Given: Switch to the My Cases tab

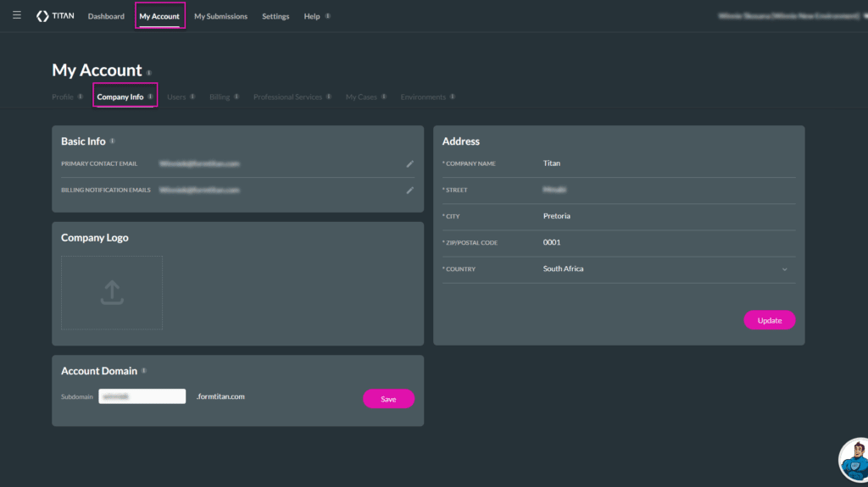Looking at the screenshot, I should point(361,97).
